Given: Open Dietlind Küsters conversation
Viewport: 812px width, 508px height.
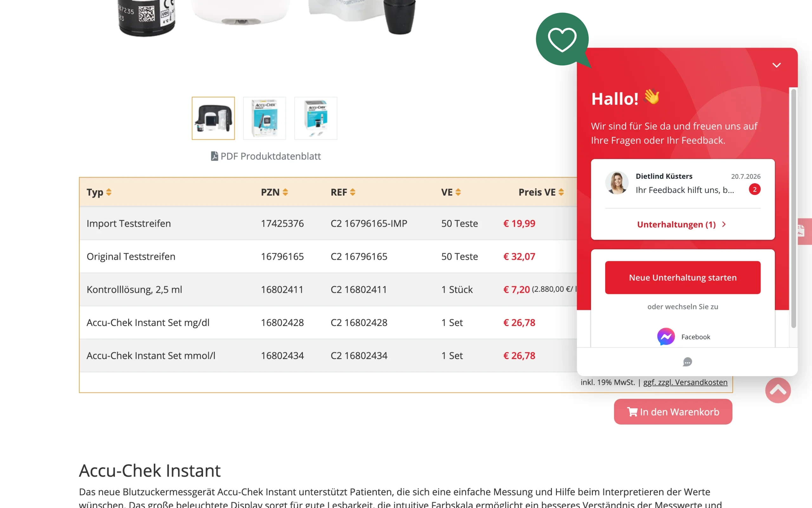Looking at the screenshot, I should pyautogui.click(x=683, y=184).
